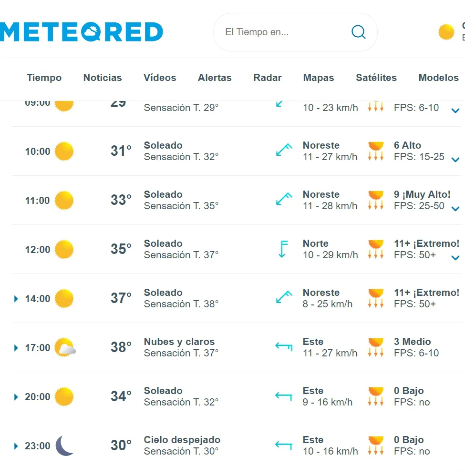
Task: Click the 14:00 sun icon
Action: tap(64, 299)
